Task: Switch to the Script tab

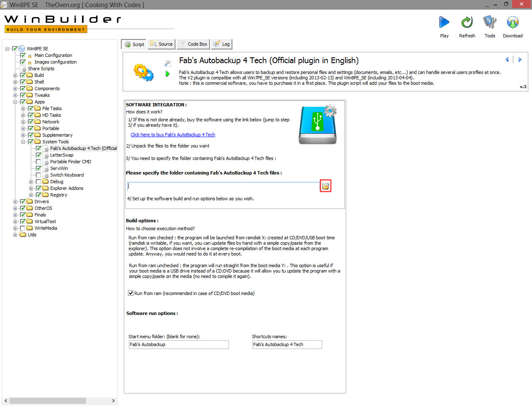Action: coord(134,44)
